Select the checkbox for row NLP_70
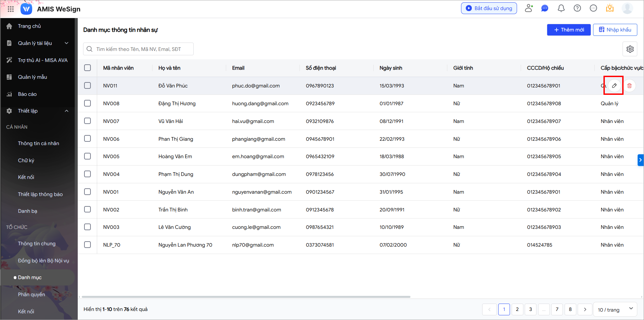This screenshot has width=644, height=320. [87, 245]
